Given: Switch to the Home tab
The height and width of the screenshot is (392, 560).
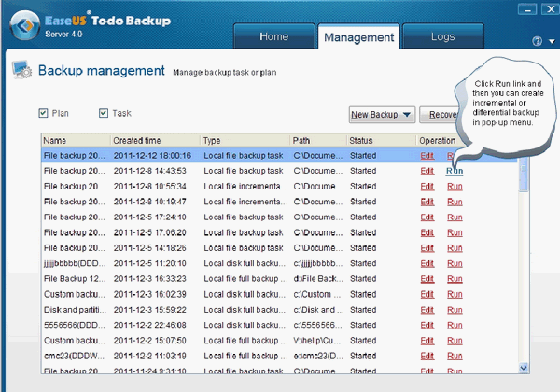Looking at the screenshot, I should pyautogui.click(x=273, y=36).
